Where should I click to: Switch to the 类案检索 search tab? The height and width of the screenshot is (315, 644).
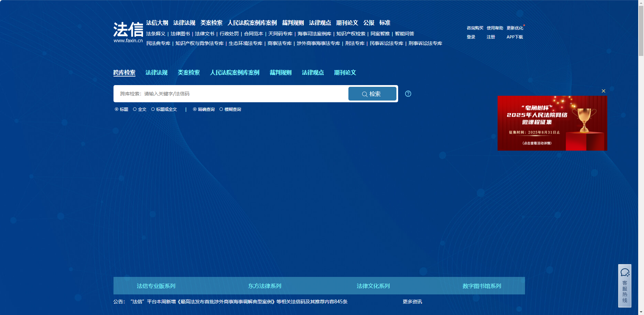click(189, 73)
